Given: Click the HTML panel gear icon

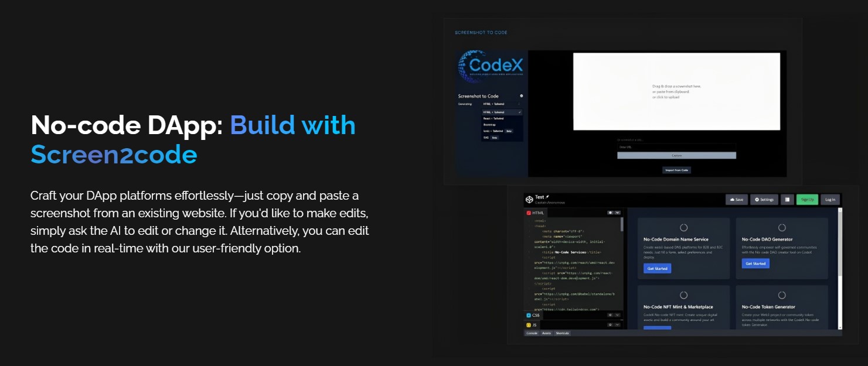Looking at the screenshot, I should [x=610, y=213].
